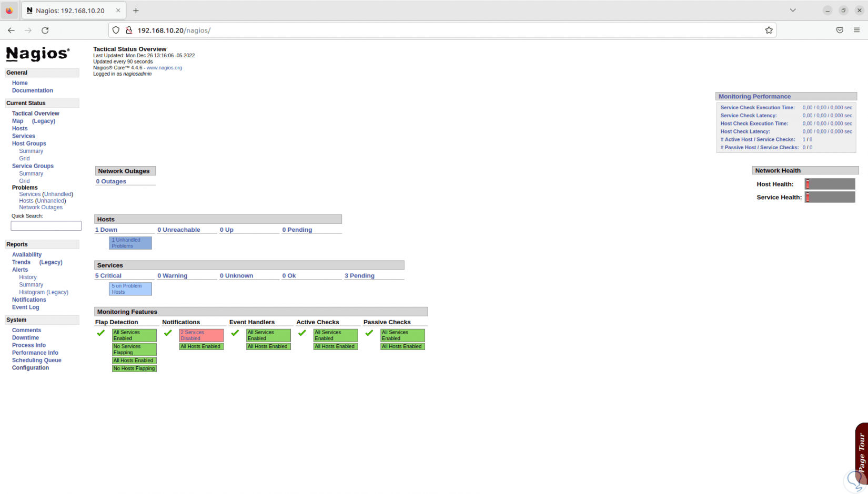This screenshot has height=494, width=868.
Task: Go back to previous page
Action: 11,30
